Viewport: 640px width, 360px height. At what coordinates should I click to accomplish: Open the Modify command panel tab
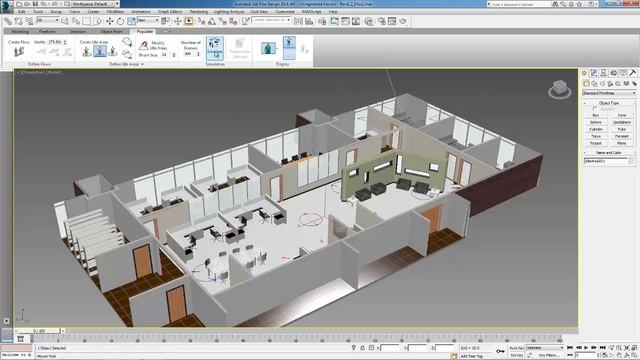tap(594, 73)
